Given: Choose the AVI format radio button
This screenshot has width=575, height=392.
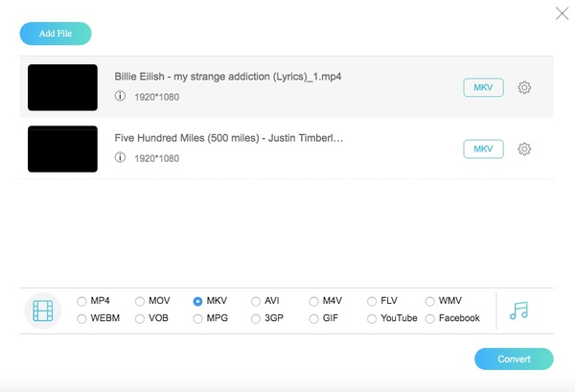Looking at the screenshot, I should click(256, 301).
